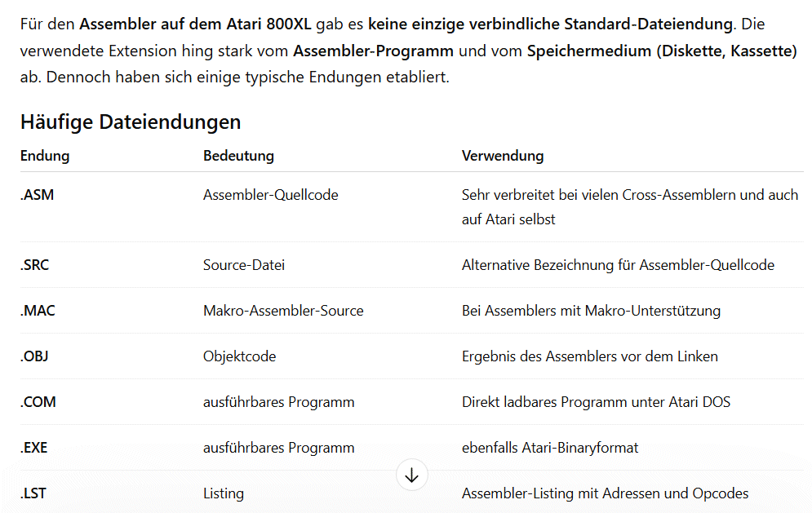Click the "Makro-Assembler-Source" cell

tap(283, 311)
